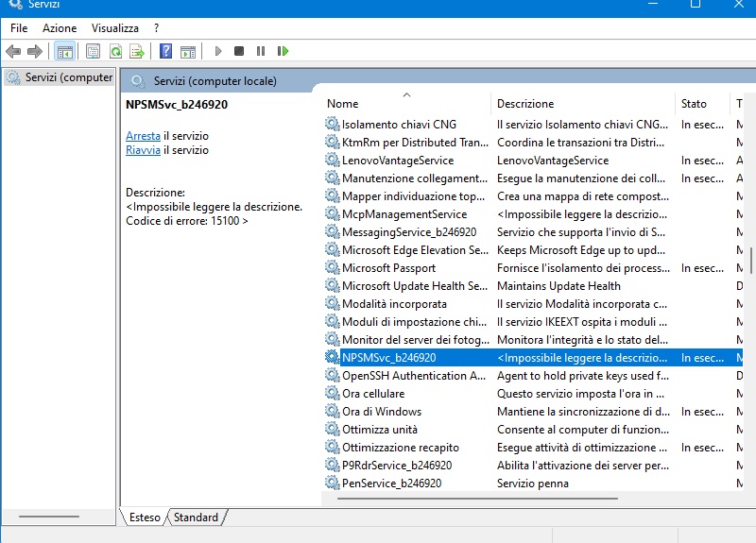
Task: Click horizontal scrollbar of left tree pane
Action: 49,517
